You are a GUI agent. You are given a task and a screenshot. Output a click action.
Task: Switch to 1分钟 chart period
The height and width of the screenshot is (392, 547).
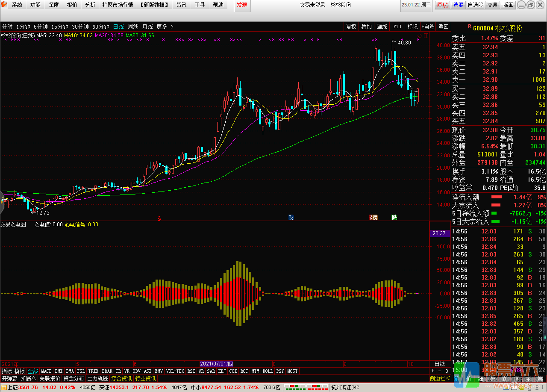tap(23, 27)
